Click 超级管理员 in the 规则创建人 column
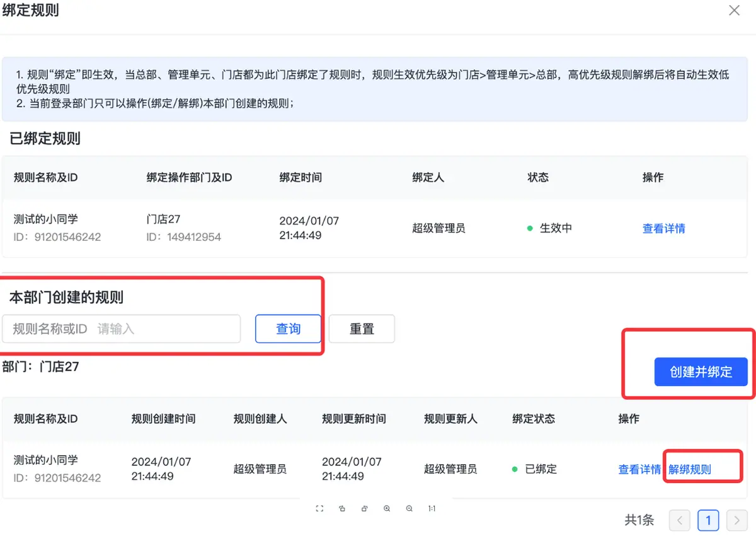Viewport: 756px width, 541px height. click(260, 469)
